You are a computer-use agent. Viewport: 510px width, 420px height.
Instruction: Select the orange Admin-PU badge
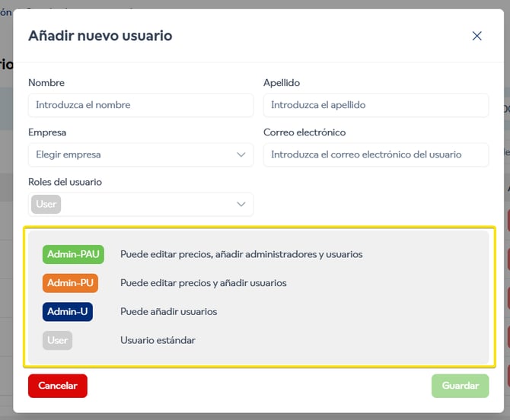click(71, 283)
